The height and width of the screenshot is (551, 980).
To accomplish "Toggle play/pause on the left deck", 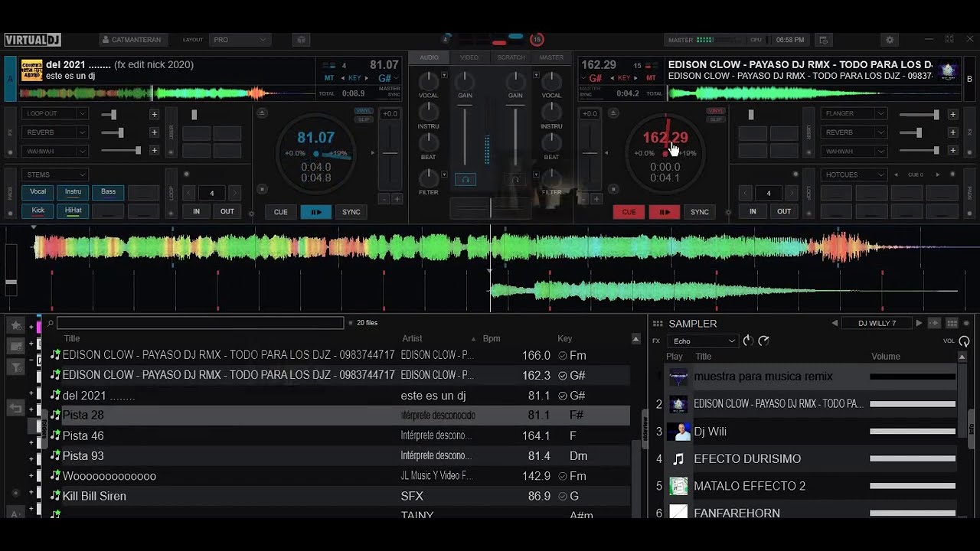I will 315,212.
